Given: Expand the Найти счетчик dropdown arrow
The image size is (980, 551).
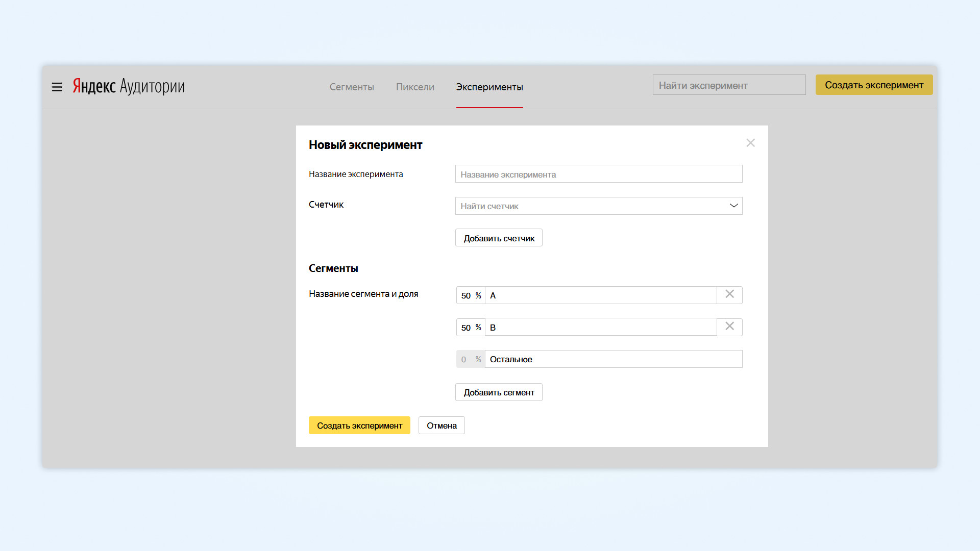Looking at the screenshot, I should [x=733, y=206].
